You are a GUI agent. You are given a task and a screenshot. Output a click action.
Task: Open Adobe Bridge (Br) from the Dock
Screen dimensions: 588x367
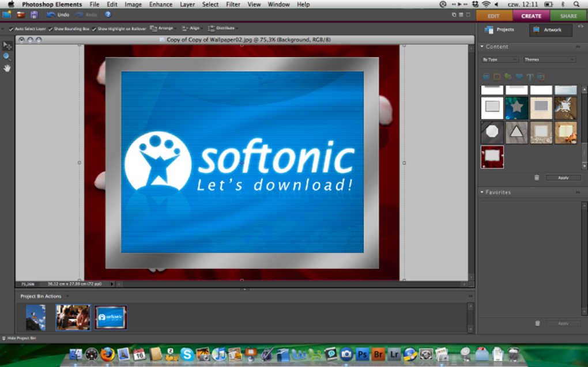click(x=378, y=354)
